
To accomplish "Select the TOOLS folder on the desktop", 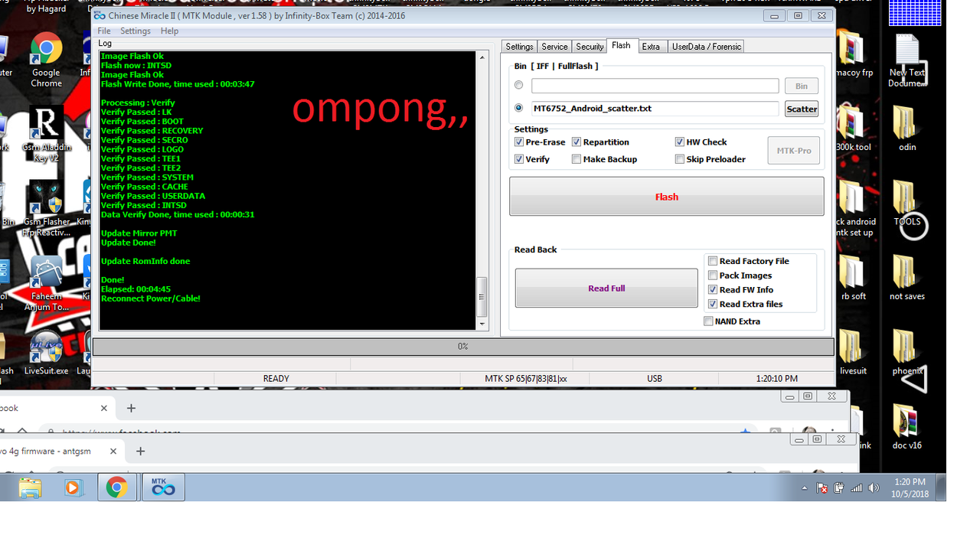I will coord(907,203).
